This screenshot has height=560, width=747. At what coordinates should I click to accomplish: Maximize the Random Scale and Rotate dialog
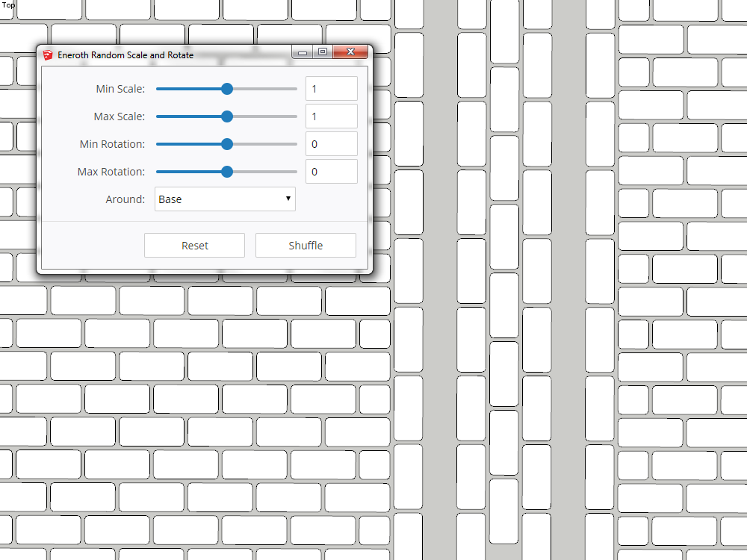pos(322,52)
